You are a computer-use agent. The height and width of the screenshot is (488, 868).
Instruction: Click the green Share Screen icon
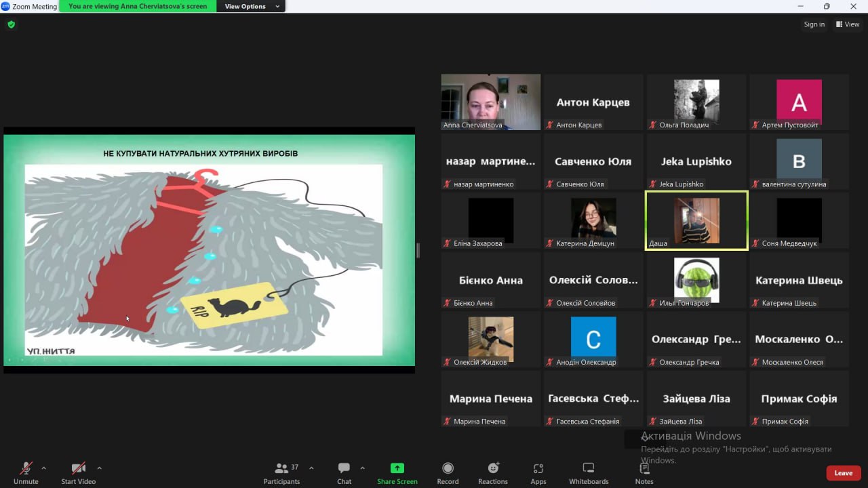tap(397, 468)
